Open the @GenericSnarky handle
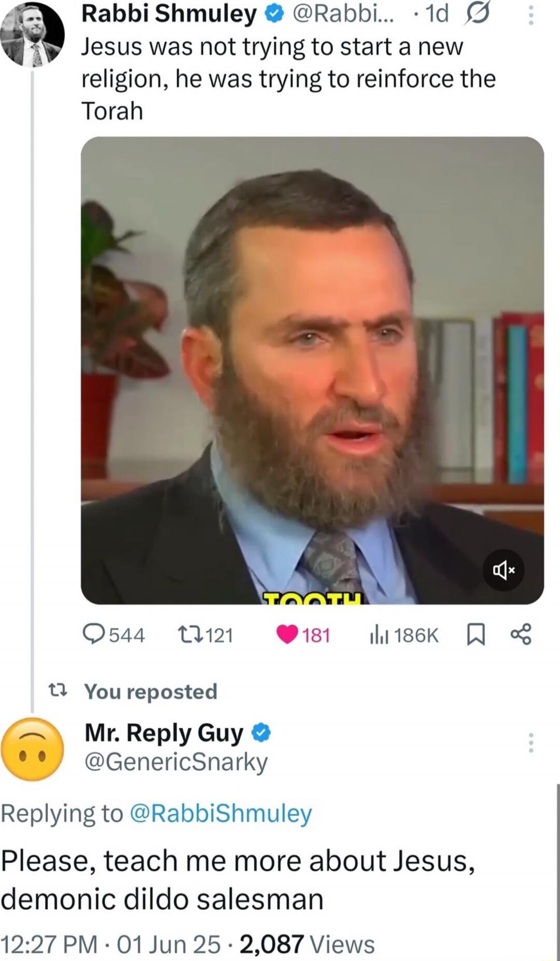Viewport: 560px width, 961px height. [x=176, y=762]
